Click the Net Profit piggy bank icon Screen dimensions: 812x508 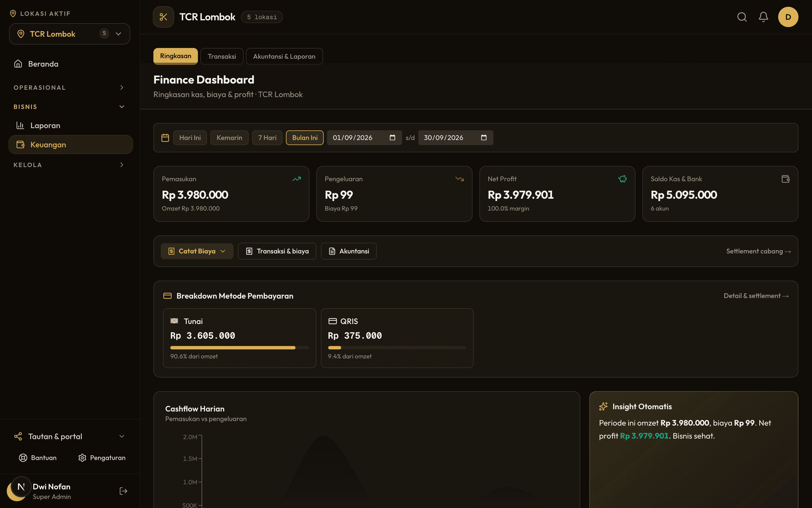click(x=623, y=179)
